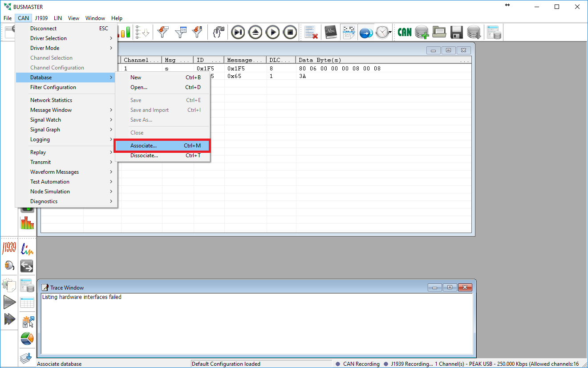The width and height of the screenshot is (588, 368).
Task: Click the eject-style round toolbar button
Action: tap(255, 32)
